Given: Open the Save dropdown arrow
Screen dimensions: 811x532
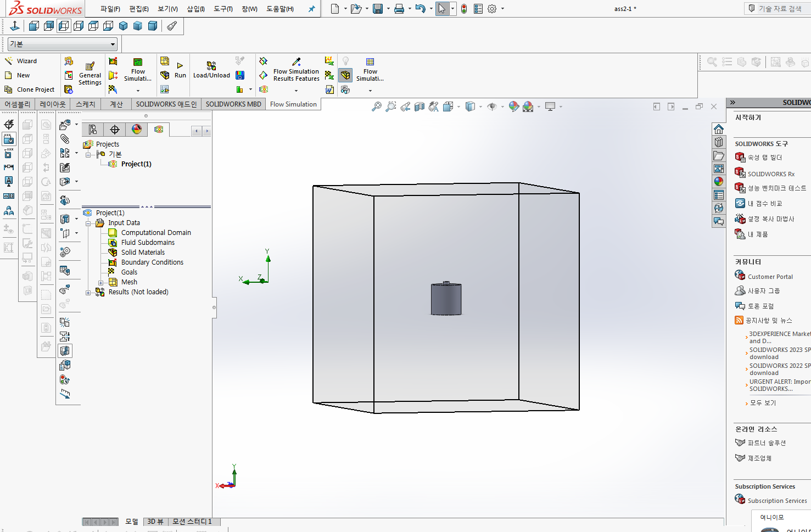Looking at the screenshot, I should coord(388,9).
